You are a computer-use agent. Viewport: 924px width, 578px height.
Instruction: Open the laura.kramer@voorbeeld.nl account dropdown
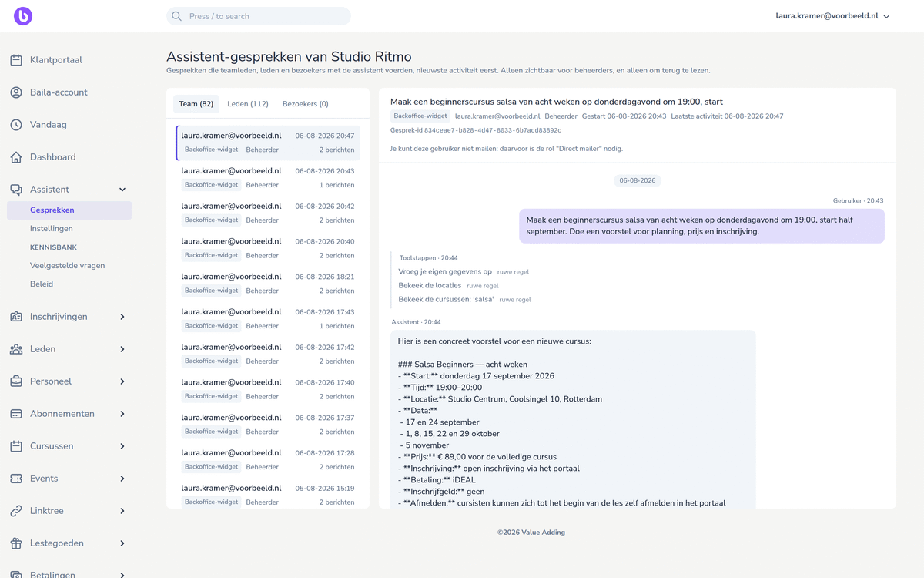833,16
